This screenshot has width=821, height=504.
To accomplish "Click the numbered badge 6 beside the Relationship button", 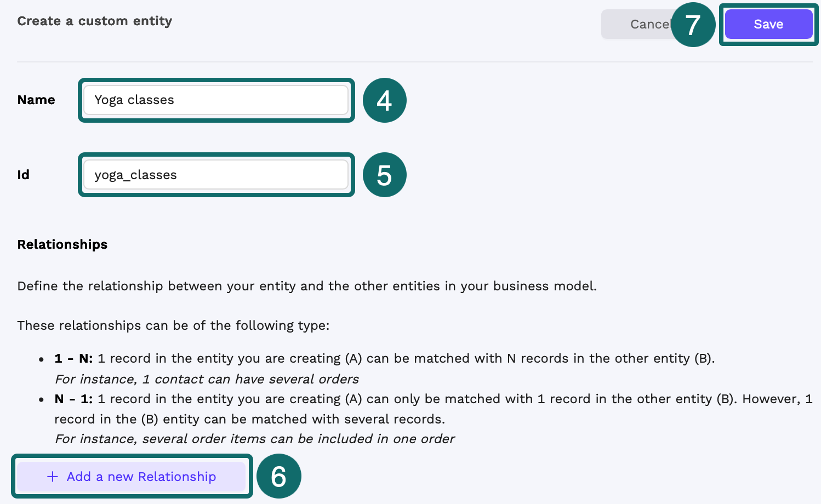I will 279,476.
